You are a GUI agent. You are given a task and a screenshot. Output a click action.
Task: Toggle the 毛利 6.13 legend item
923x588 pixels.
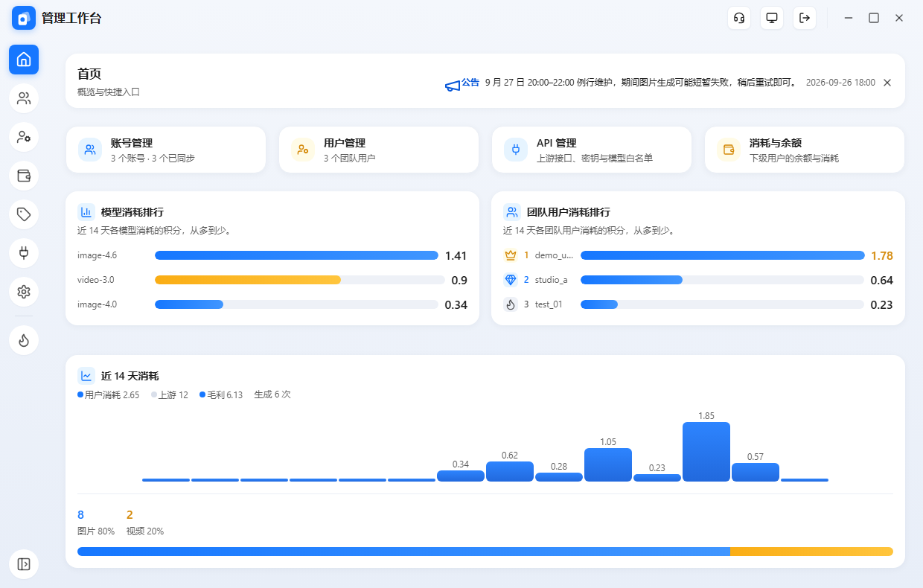click(221, 394)
